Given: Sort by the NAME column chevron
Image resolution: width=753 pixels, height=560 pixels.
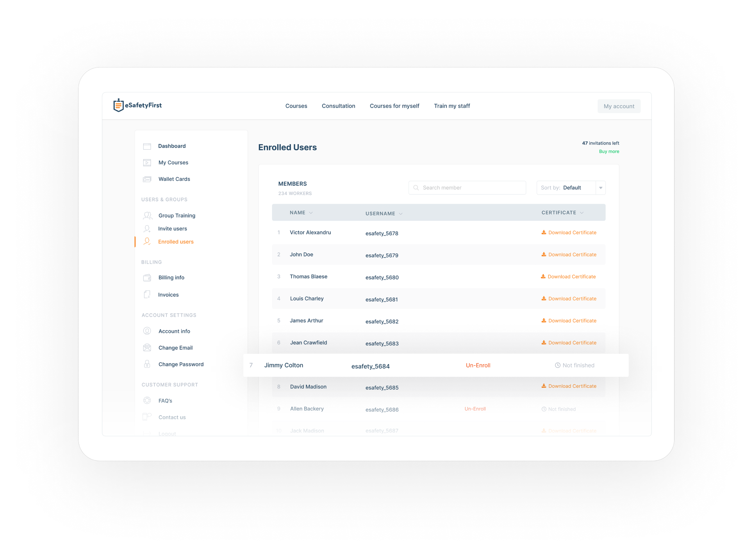Looking at the screenshot, I should tap(311, 213).
